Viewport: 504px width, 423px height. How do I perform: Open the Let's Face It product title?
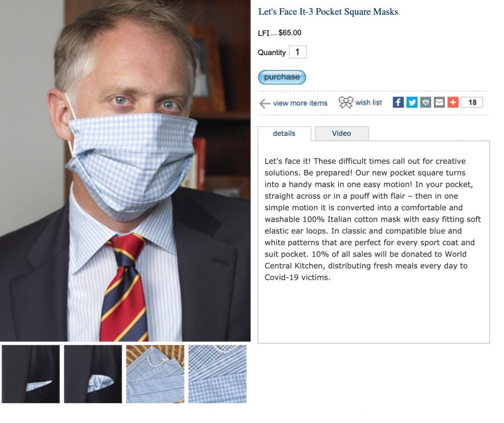click(x=328, y=12)
